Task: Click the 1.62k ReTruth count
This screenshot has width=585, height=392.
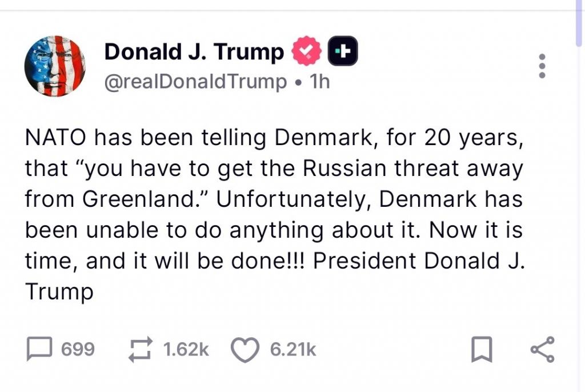Action: pos(186,349)
